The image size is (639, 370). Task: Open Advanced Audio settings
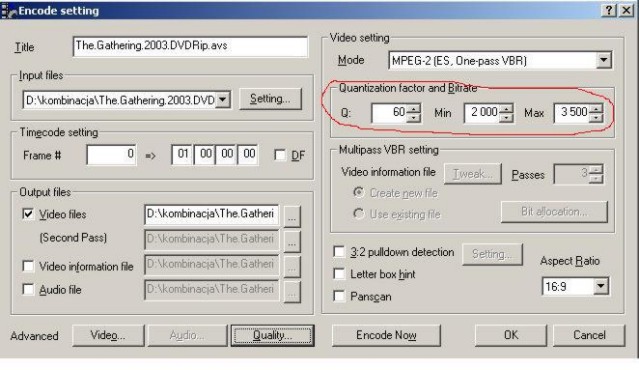[187, 335]
